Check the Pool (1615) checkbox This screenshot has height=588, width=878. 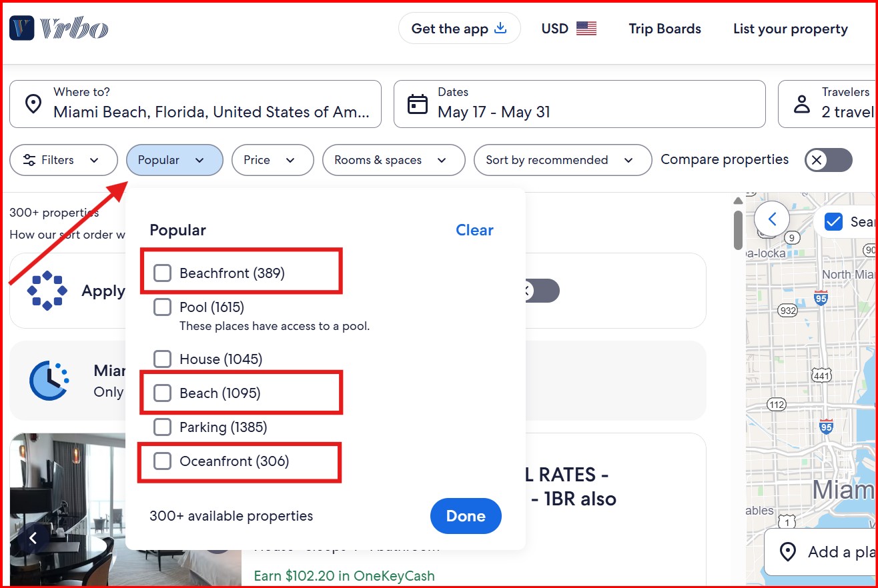tap(162, 307)
